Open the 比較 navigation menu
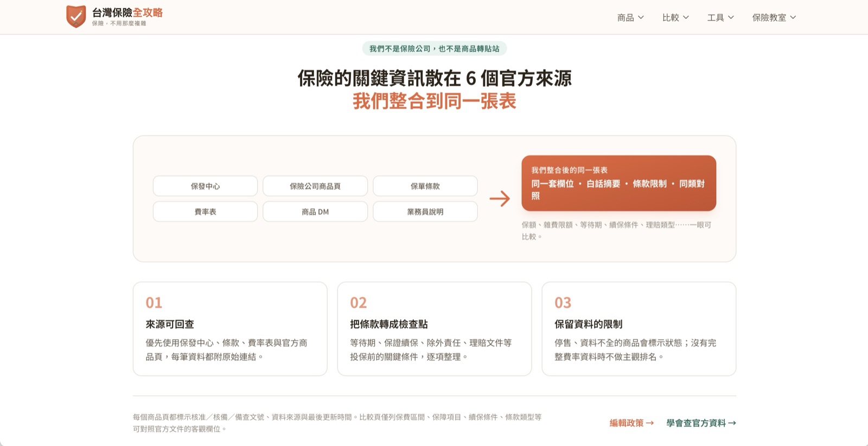 (x=675, y=17)
